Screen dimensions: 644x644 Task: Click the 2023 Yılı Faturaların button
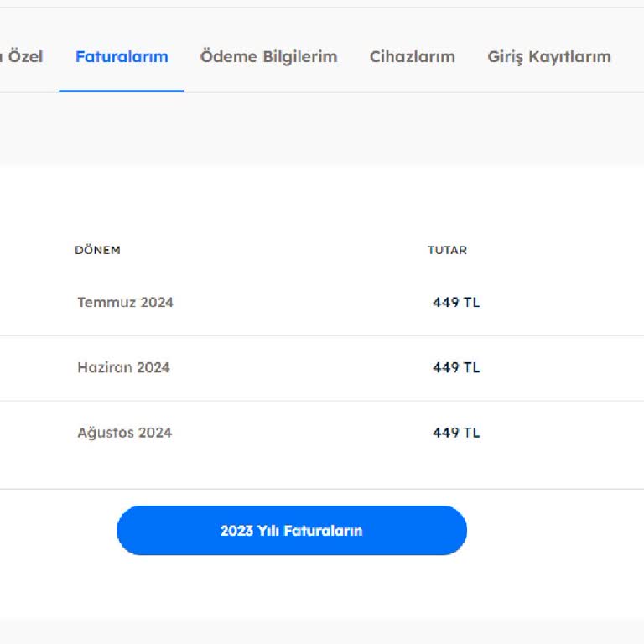[291, 531]
